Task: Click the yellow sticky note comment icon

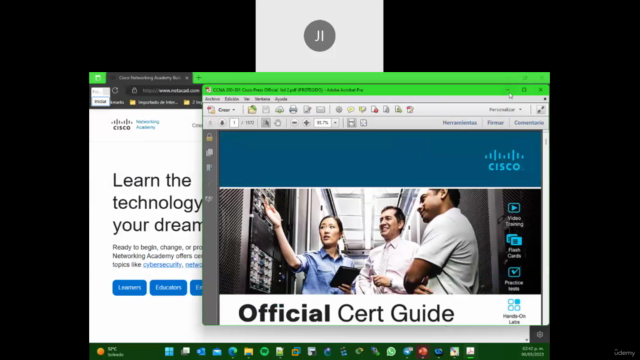Action: click(351, 109)
